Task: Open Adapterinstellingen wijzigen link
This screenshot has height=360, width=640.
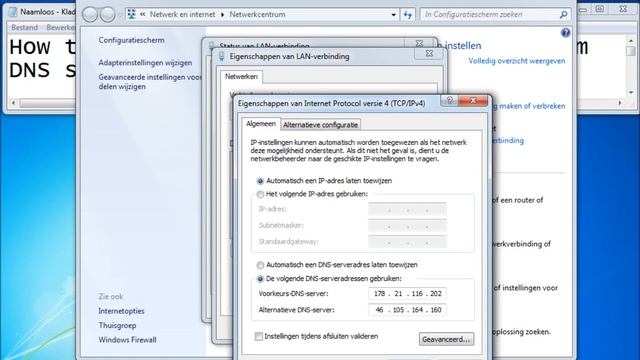Action: (145, 63)
